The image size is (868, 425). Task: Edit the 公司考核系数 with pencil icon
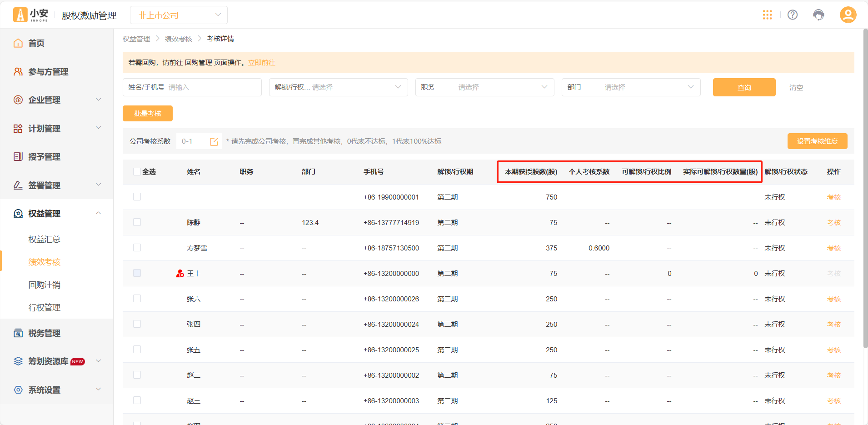tap(214, 142)
